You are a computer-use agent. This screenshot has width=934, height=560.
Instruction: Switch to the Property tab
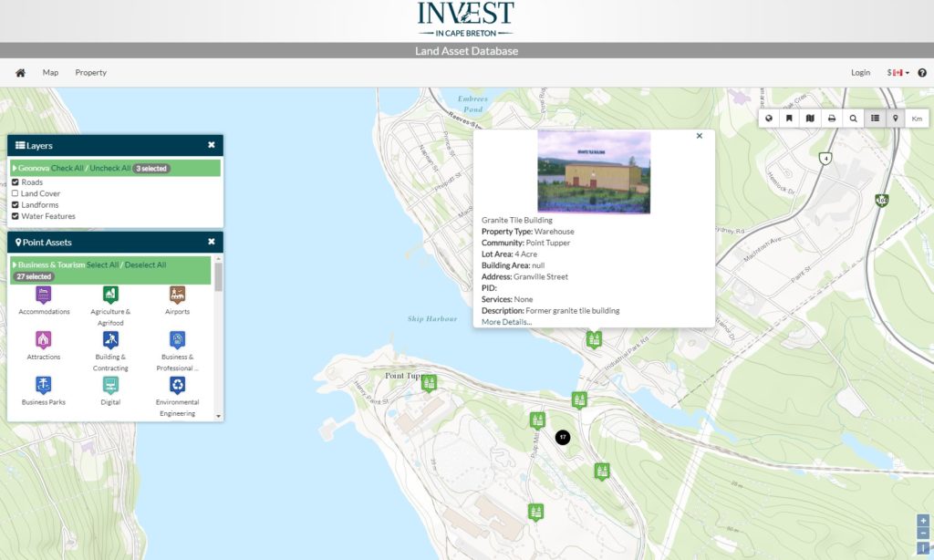click(90, 72)
